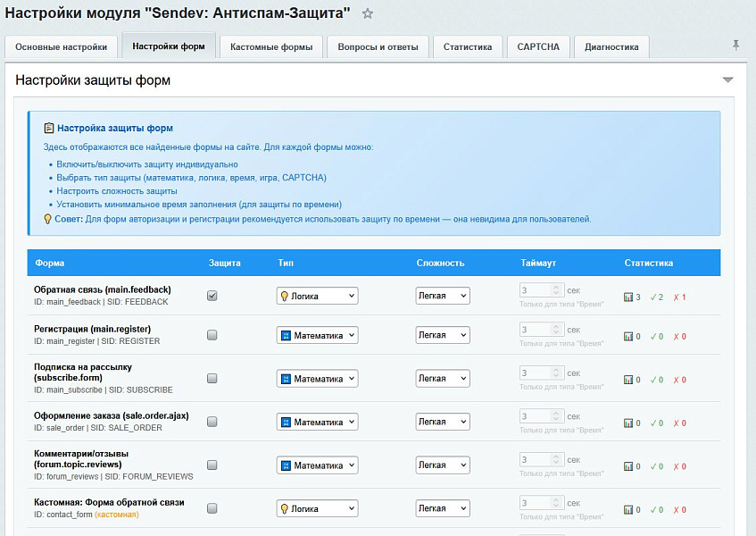Switch to the Основные настройки tab
756x536 pixels.
(x=62, y=47)
